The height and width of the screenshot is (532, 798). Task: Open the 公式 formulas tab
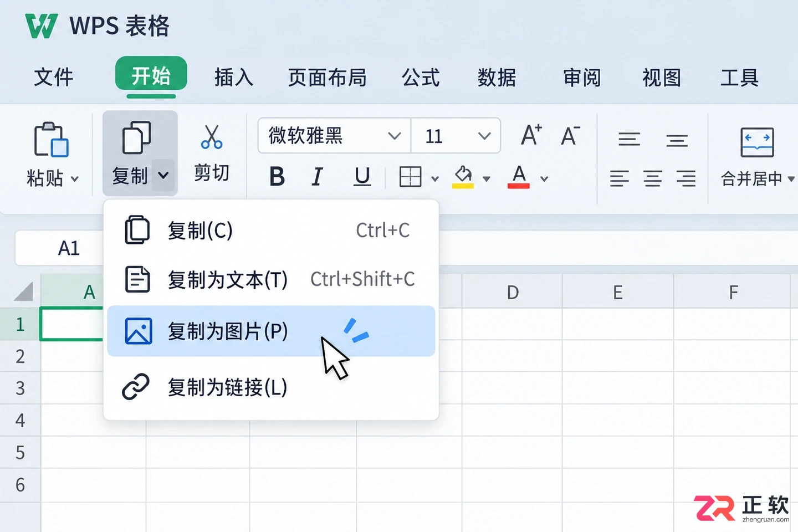click(x=421, y=78)
